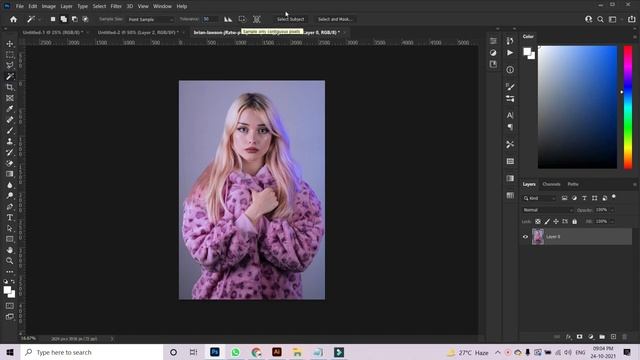Select the Magic Wand tool in toolbox

point(10,76)
